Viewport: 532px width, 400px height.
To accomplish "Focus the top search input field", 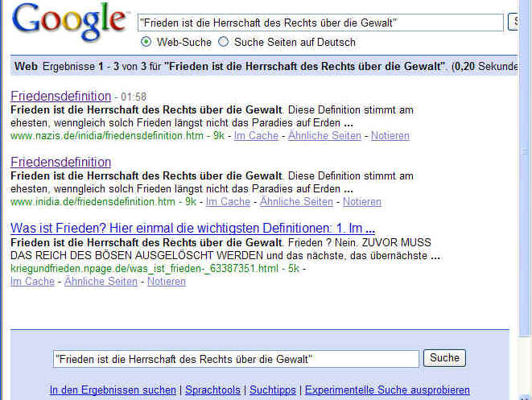I will pos(320,23).
